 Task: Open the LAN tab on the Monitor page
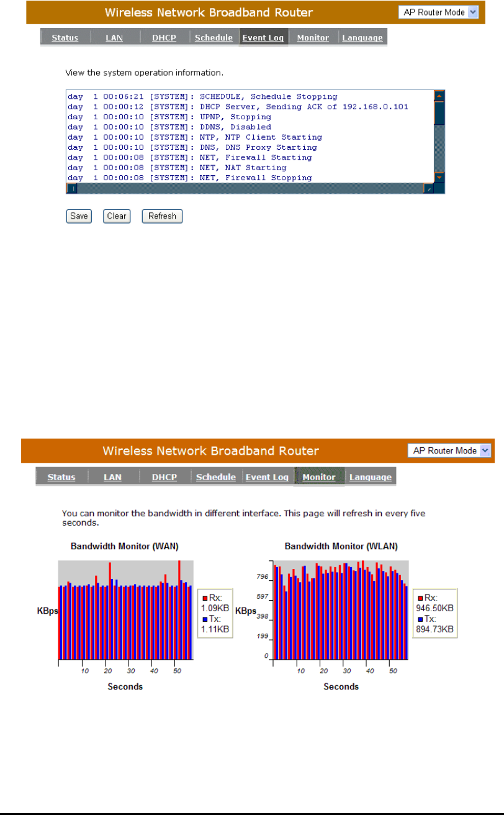coord(112,477)
